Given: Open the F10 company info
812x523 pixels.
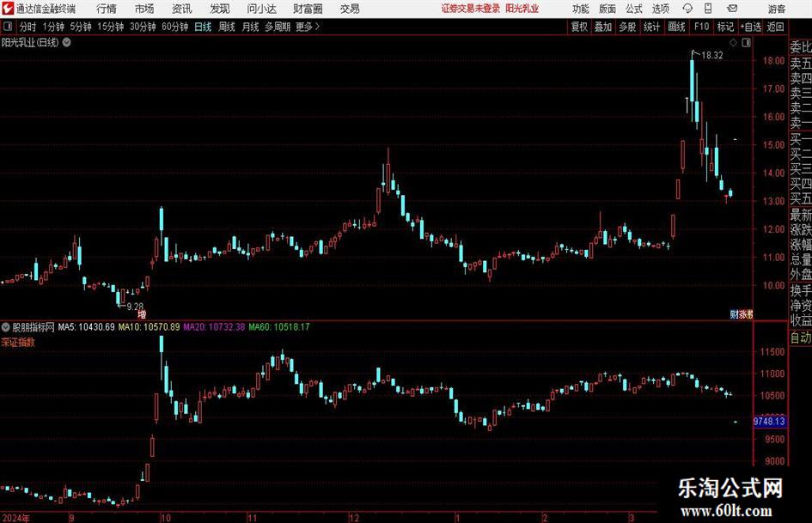Looking at the screenshot, I should pyautogui.click(x=701, y=27).
